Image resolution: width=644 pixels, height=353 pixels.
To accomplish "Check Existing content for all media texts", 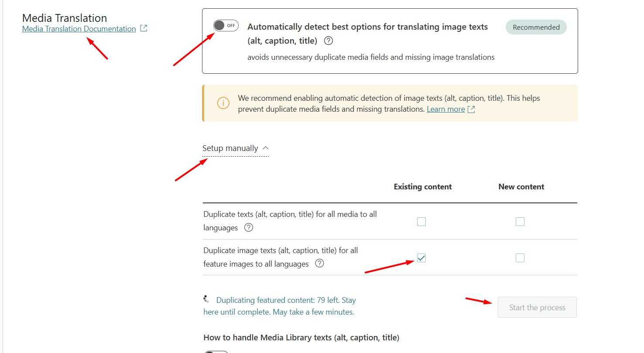I will 421,222.
